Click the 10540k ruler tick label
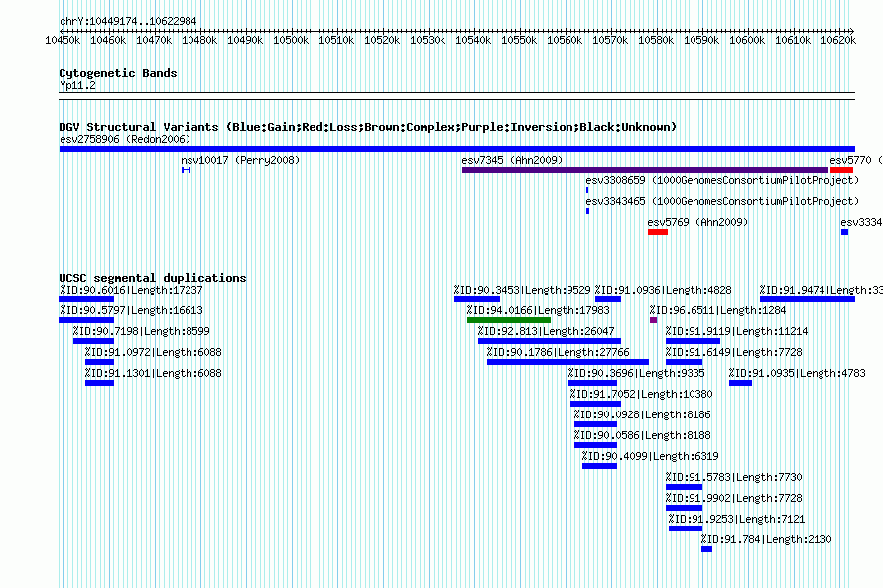This screenshot has height=588, width=883. tap(473, 40)
